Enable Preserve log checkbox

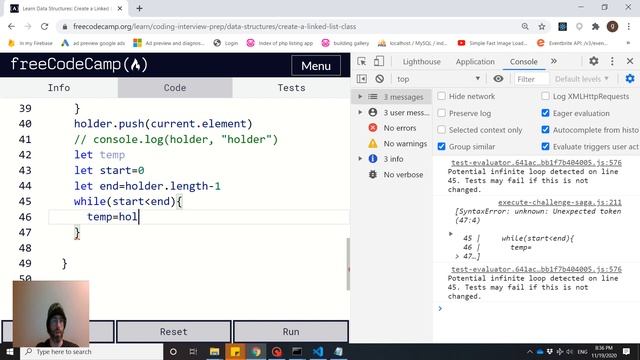click(x=441, y=113)
